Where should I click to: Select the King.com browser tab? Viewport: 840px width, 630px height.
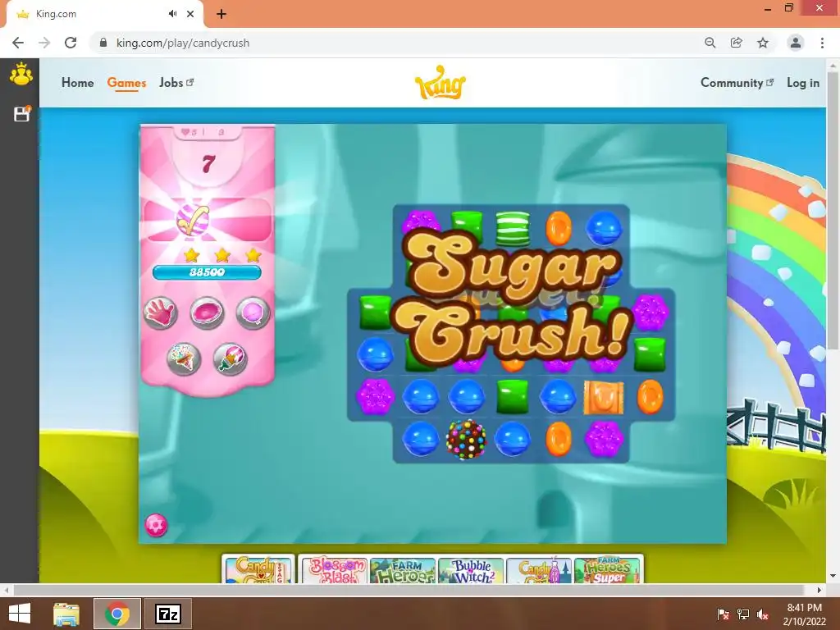(104, 14)
